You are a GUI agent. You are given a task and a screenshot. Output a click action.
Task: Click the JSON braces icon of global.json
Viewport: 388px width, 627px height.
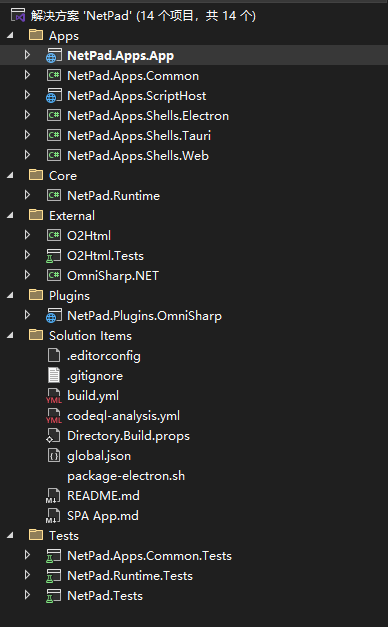point(54,455)
